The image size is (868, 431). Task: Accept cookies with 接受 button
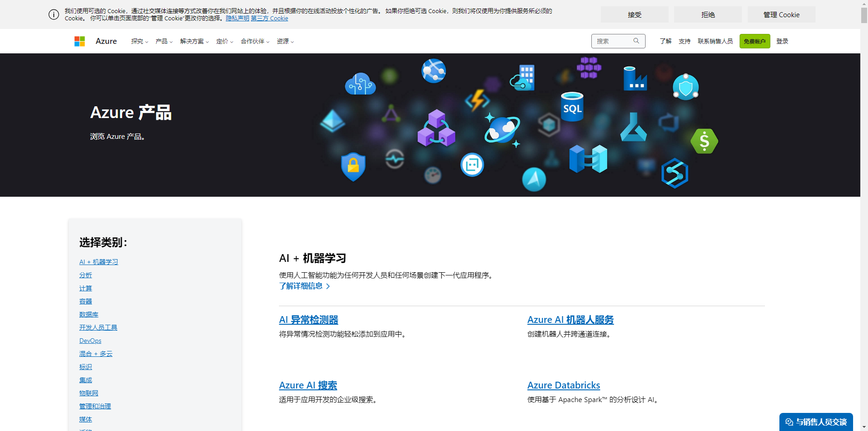(x=634, y=14)
